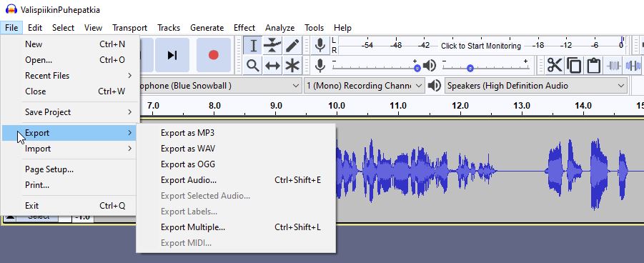
Task: Expand the Export submenu entry
Action: coord(69,133)
